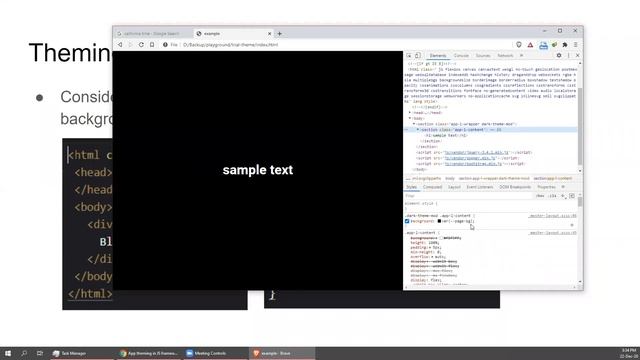Viewport: 640px width, 360px height.
Task: Open the Layout sub-tab
Action: point(454,187)
